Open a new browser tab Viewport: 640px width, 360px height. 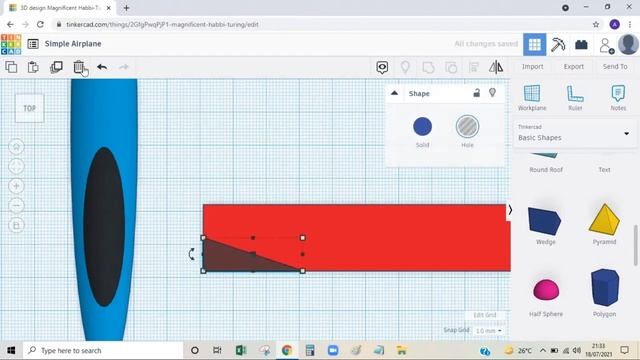(126, 8)
